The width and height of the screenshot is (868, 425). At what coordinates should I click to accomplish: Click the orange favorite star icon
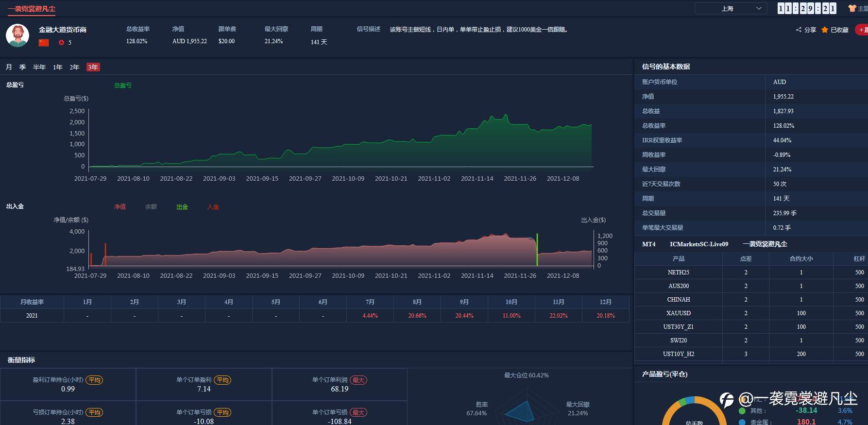pyautogui.click(x=825, y=30)
